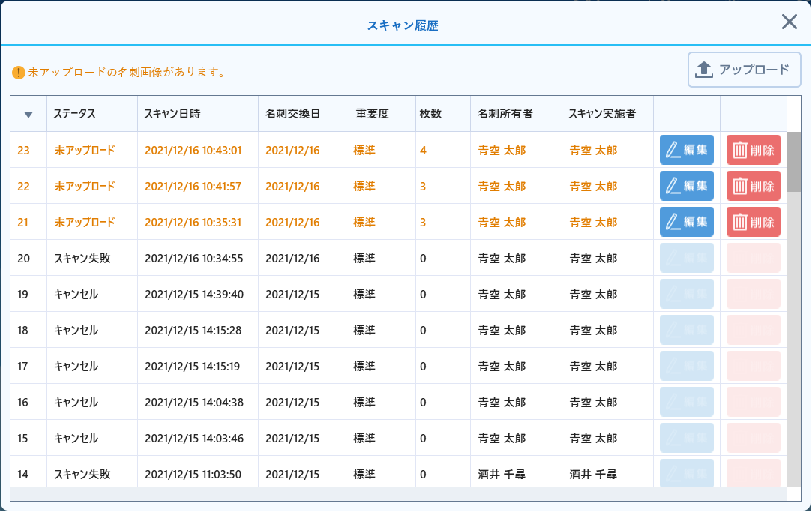Click the 名刺交換日 column header

[292, 114]
